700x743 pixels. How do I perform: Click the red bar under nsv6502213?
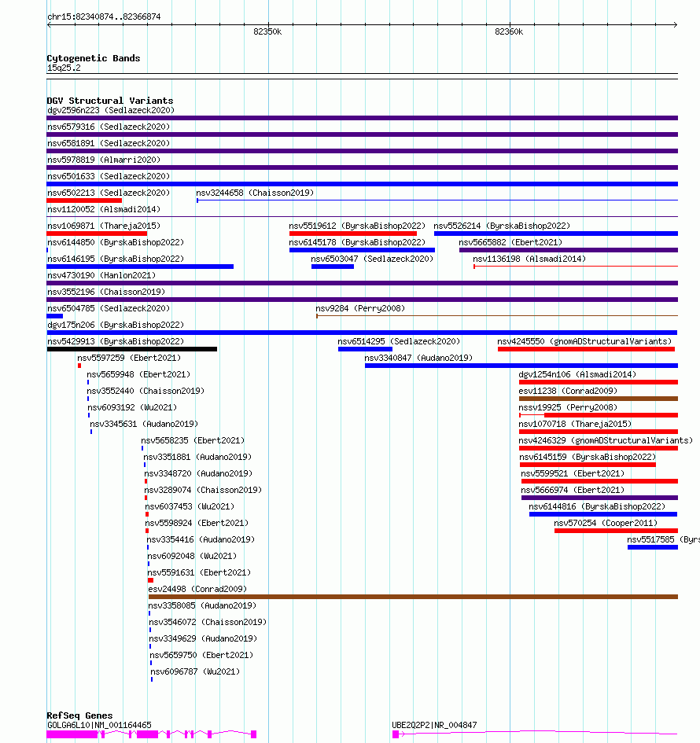pos(84,200)
